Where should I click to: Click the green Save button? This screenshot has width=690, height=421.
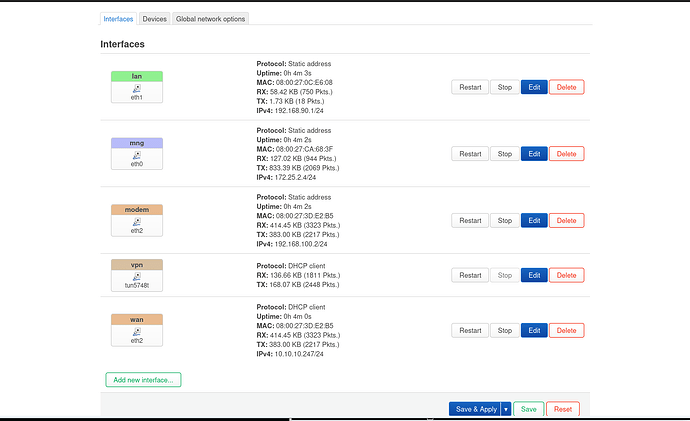529,409
